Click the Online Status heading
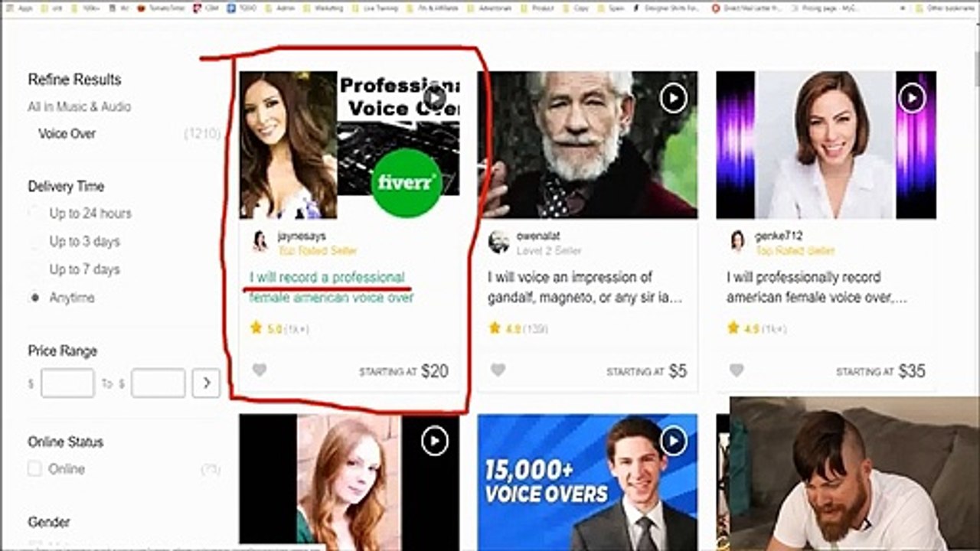980x551 pixels. click(x=65, y=442)
